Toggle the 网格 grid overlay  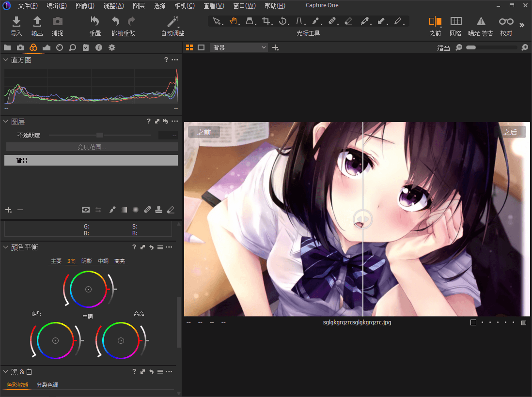coord(455,21)
